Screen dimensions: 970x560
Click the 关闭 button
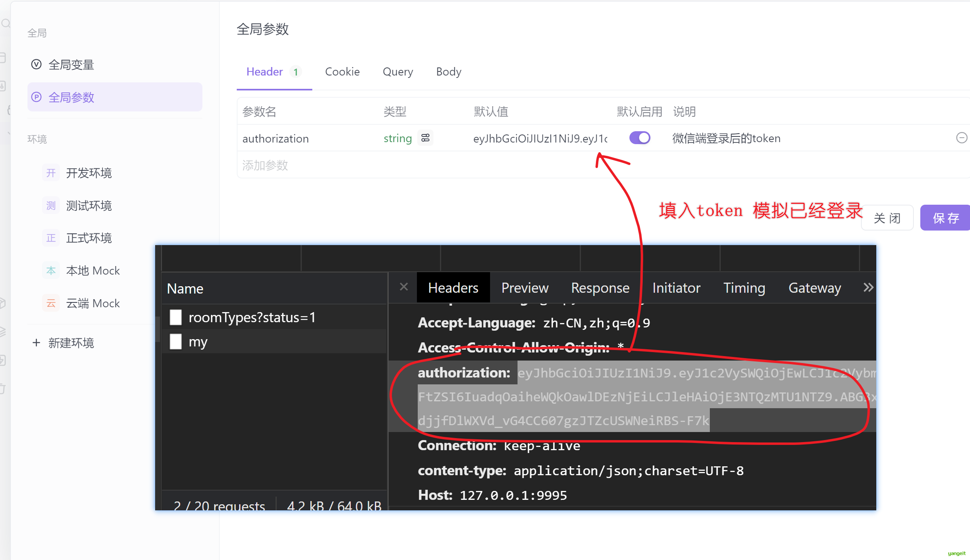pos(887,218)
